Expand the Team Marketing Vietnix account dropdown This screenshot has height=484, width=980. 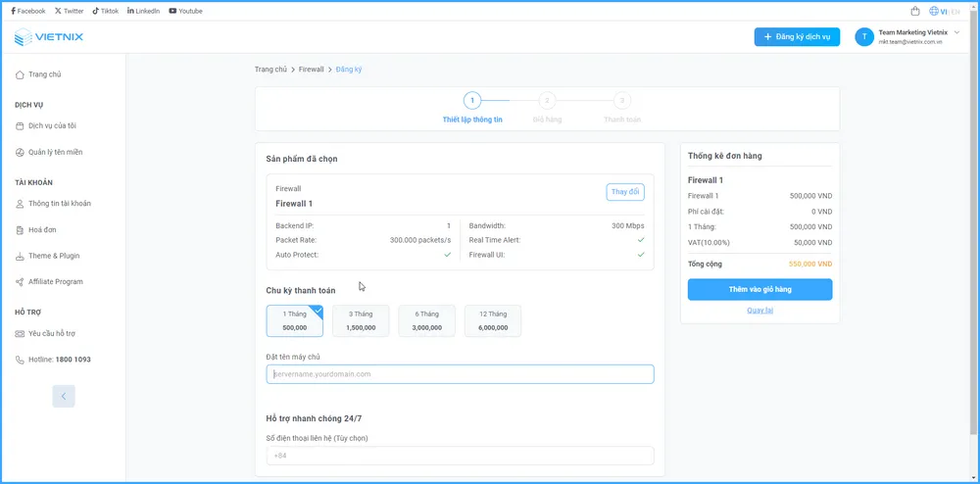tap(955, 32)
